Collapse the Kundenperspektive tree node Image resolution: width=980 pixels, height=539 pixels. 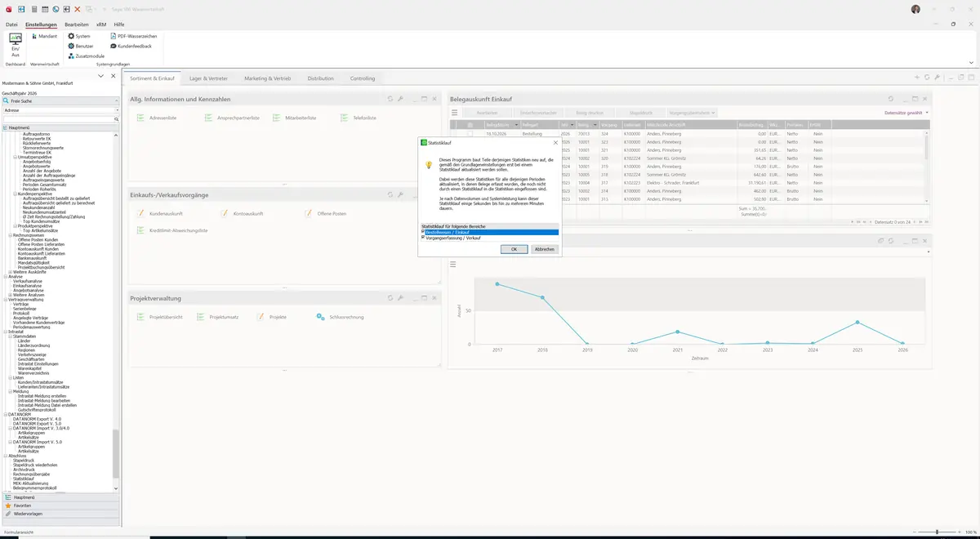click(16, 194)
